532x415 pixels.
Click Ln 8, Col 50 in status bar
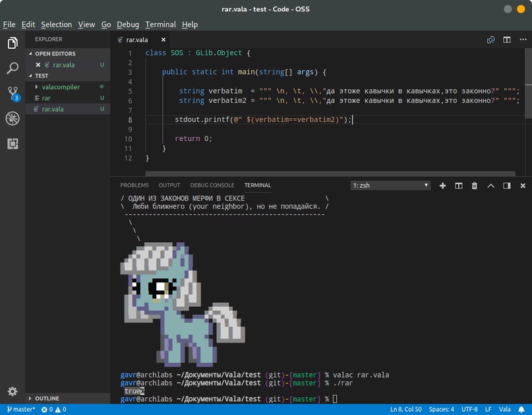click(406, 410)
